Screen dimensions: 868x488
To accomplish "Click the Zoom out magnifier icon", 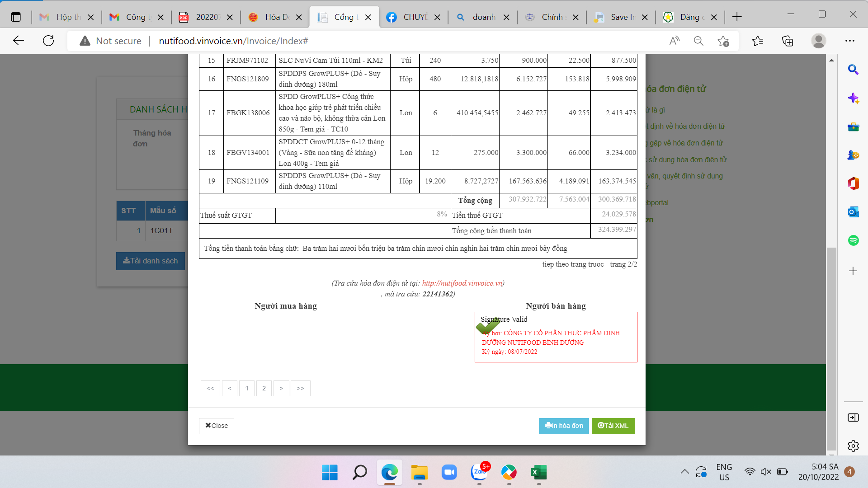I will coord(698,41).
